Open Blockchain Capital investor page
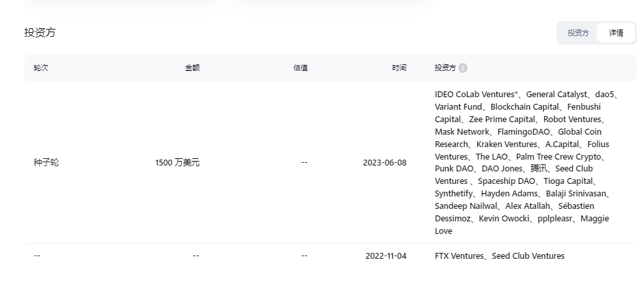644x289 pixels. pyautogui.click(x=525, y=107)
